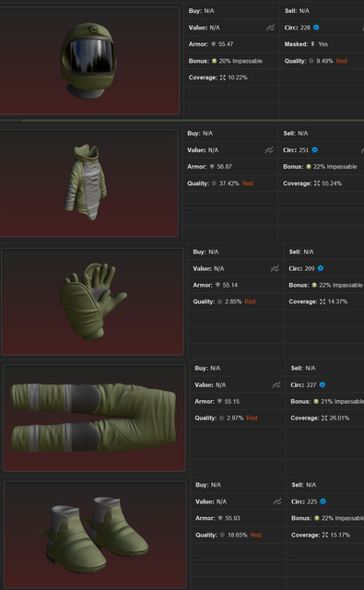Click blue gear icon next to Circ: 209

click(x=321, y=268)
